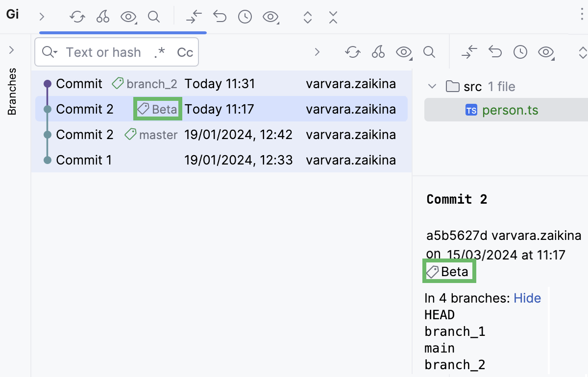Screen dimensions: 588x377
Task: Collapse the src folder node
Action: 432,86
